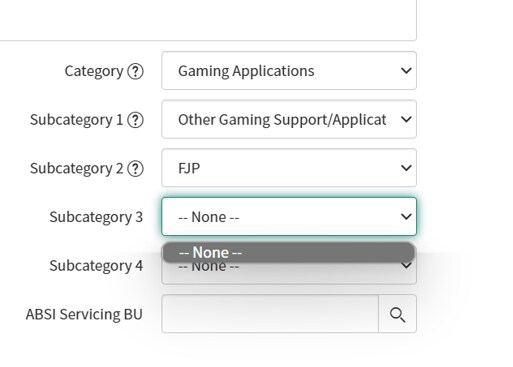Click the Subcategory 3 field label
Viewport: 513px width, 367px height.
(96, 217)
